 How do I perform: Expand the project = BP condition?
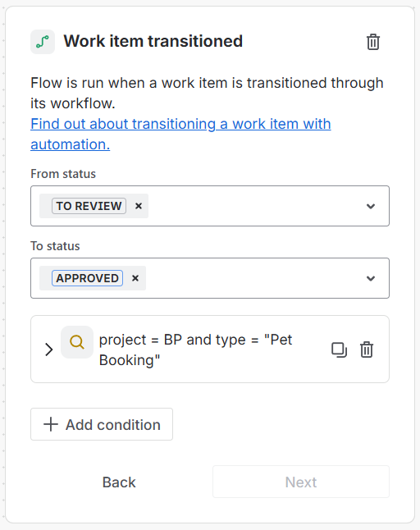49,350
